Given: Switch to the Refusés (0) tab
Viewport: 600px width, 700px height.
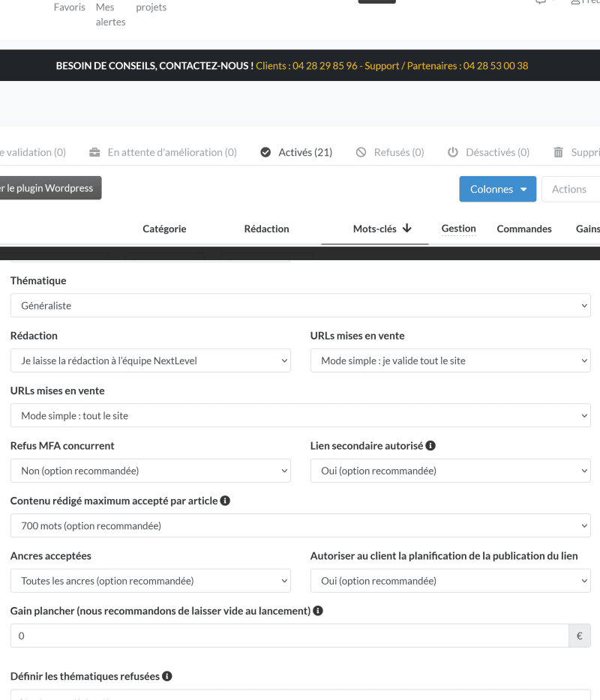Looking at the screenshot, I should (398, 152).
